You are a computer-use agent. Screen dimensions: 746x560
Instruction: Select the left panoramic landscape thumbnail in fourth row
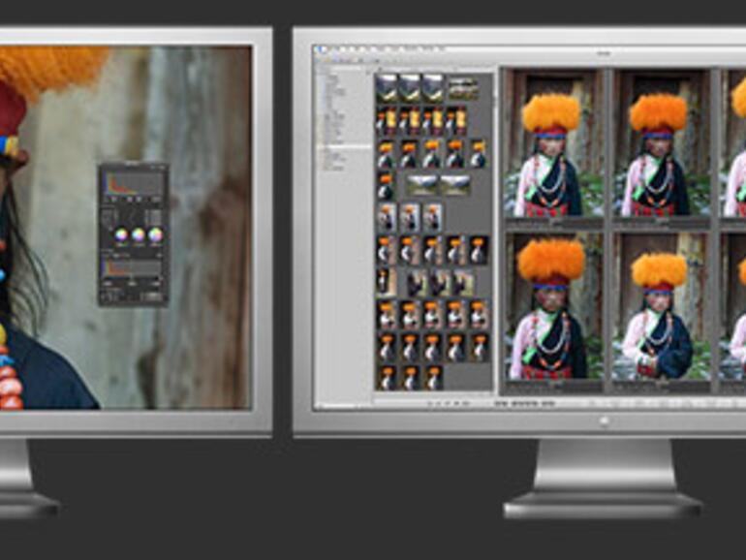422,185
